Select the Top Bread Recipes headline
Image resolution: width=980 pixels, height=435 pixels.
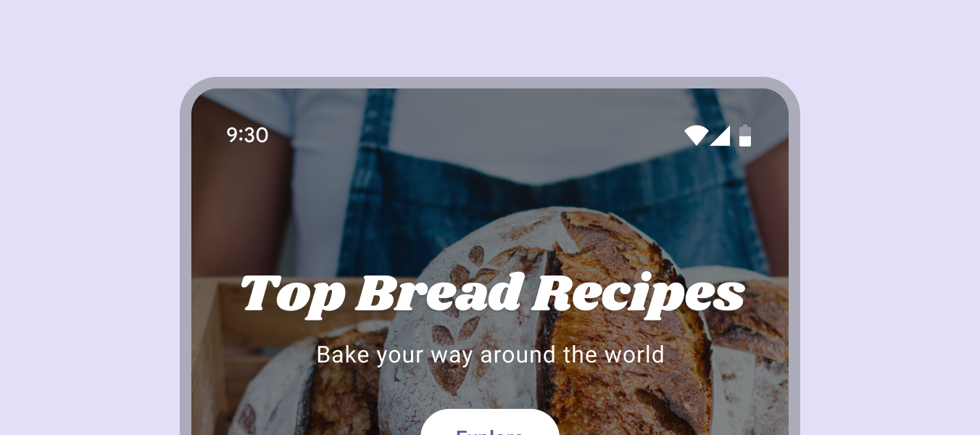click(492, 294)
